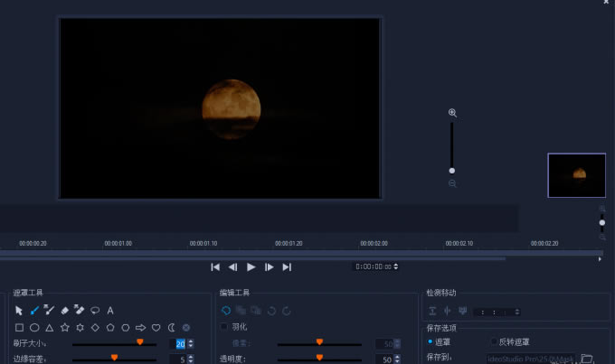The height and width of the screenshot is (364, 615).
Task: Select the right arrow shape
Action: (x=140, y=327)
